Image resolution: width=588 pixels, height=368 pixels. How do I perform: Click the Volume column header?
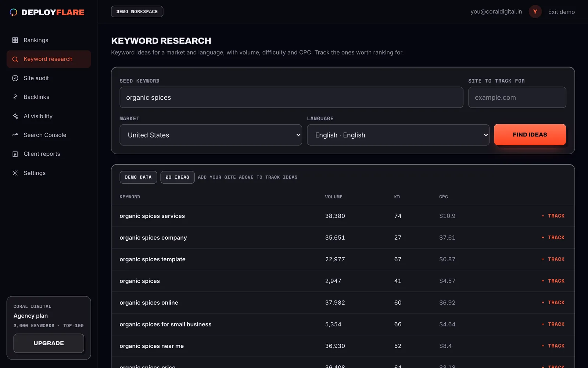pyautogui.click(x=334, y=197)
